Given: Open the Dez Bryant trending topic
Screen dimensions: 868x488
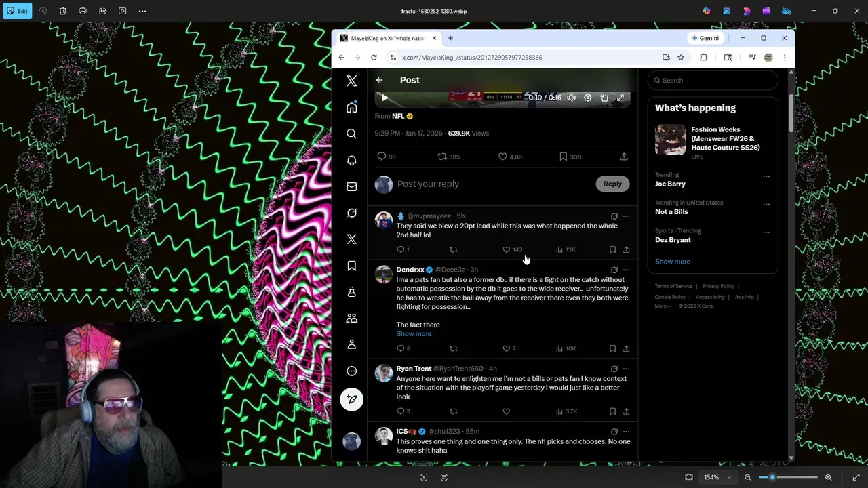Looking at the screenshot, I should coord(712,235).
